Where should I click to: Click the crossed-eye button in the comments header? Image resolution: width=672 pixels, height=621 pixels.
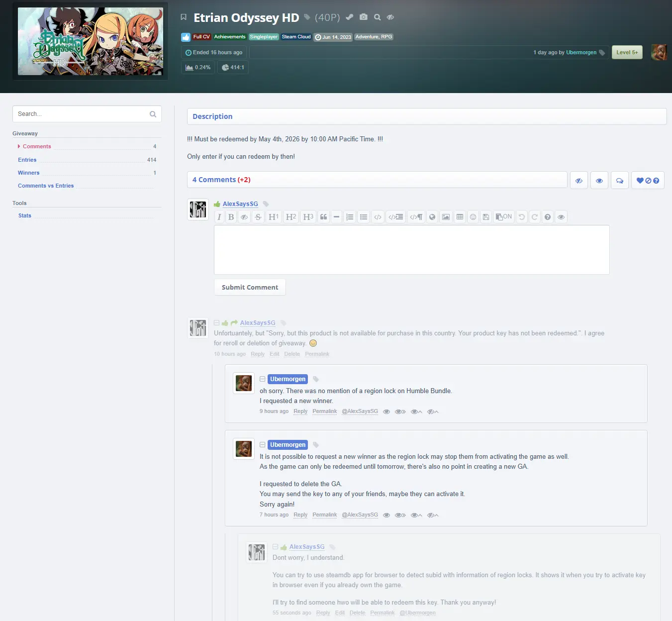tap(579, 181)
